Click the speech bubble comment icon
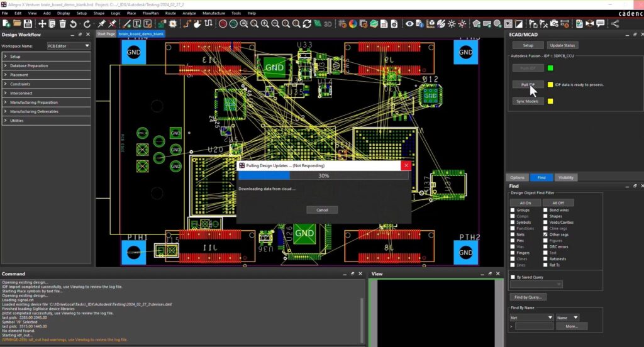Image resolution: width=644 pixels, height=347 pixels. [600, 24]
